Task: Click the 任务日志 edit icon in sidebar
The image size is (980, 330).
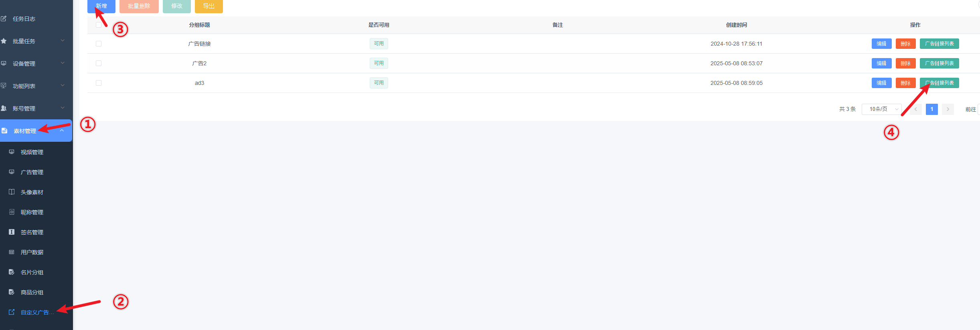Action: click(x=4, y=18)
